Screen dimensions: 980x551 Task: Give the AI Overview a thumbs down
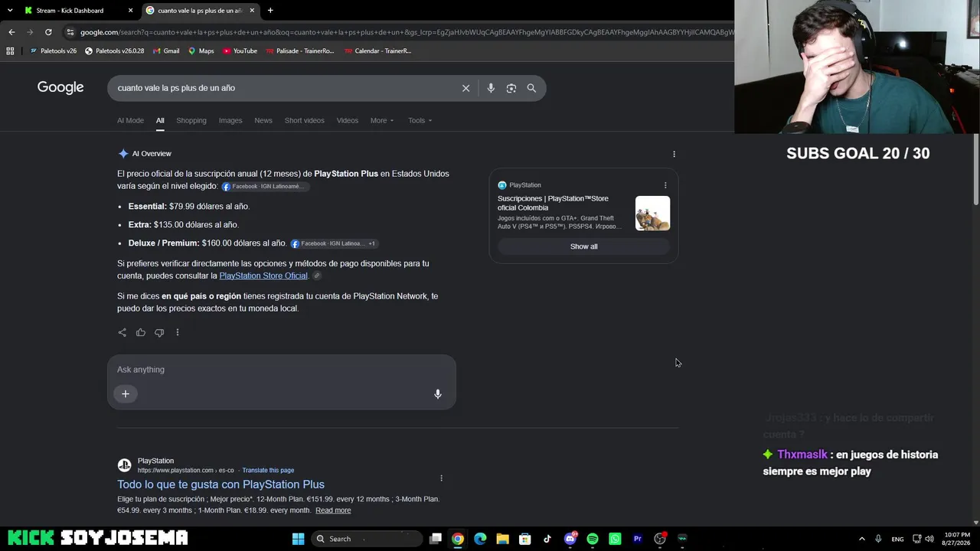(x=159, y=332)
